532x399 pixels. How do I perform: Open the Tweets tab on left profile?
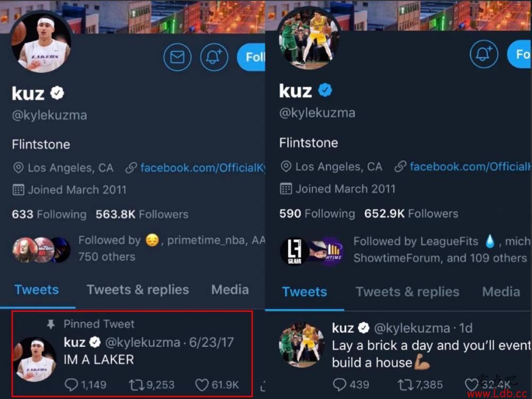[x=37, y=290]
